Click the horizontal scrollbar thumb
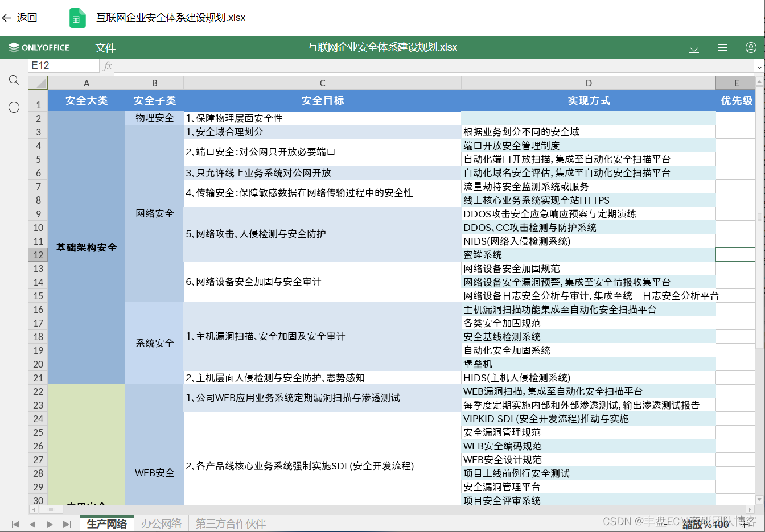The width and height of the screenshot is (765, 532). (x=51, y=509)
